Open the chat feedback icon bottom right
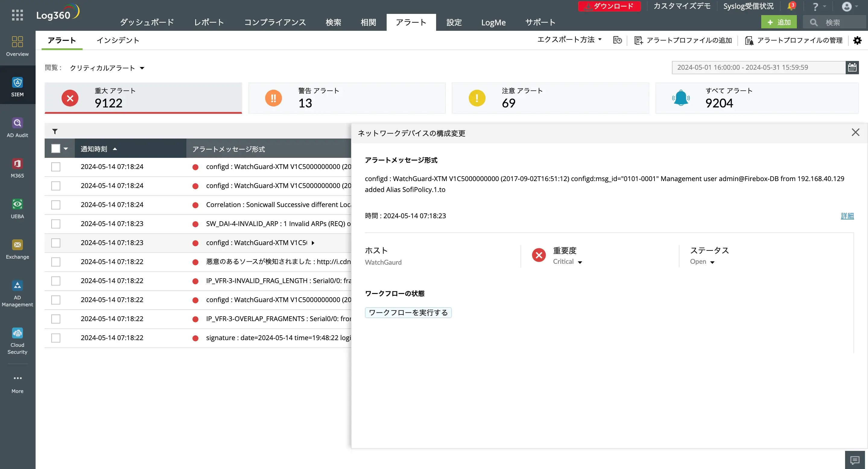The image size is (868, 469). pos(854,460)
